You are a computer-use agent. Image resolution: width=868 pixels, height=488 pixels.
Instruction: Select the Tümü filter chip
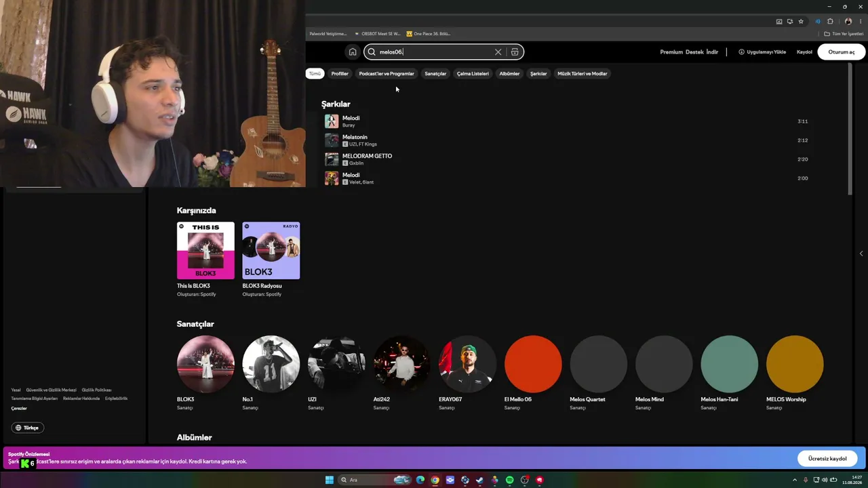(x=315, y=73)
